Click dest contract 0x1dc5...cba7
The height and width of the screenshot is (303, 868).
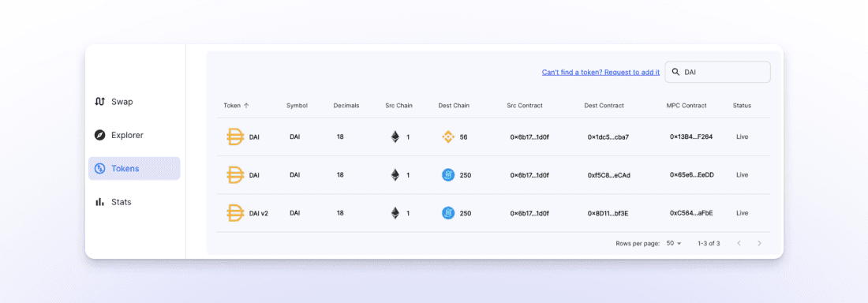[x=608, y=137]
